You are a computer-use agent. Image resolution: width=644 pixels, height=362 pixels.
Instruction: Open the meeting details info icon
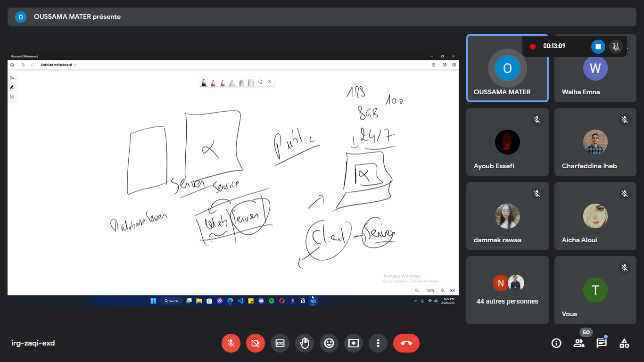(556, 343)
